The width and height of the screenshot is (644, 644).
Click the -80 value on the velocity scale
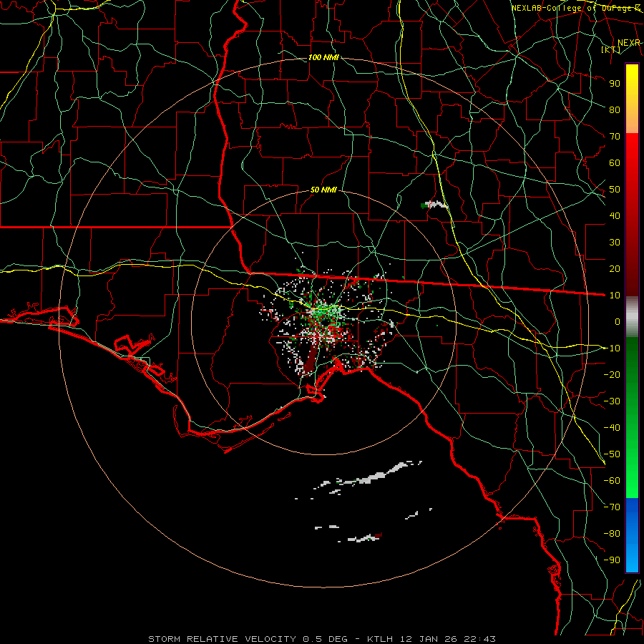[612, 534]
